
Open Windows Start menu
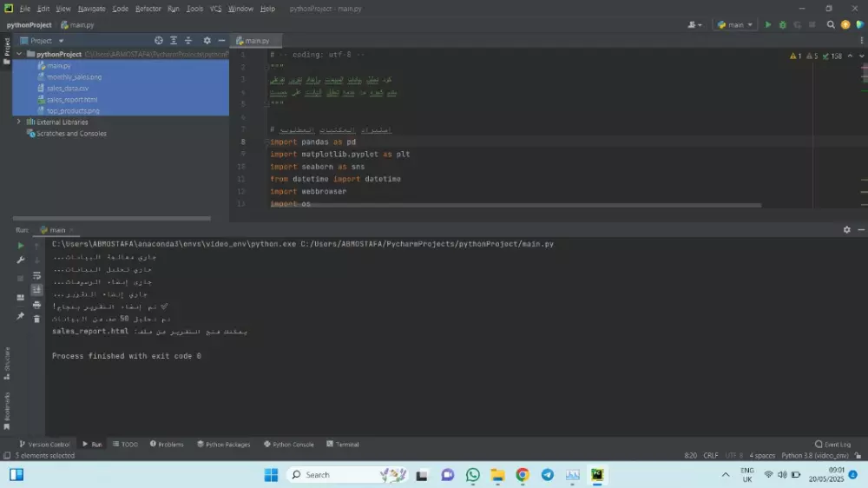[x=271, y=475]
